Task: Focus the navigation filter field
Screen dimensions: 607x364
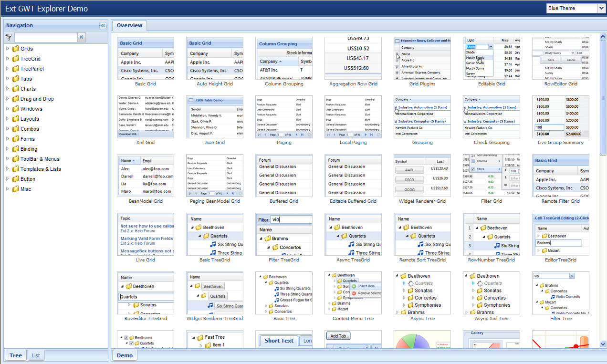Action: point(46,37)
